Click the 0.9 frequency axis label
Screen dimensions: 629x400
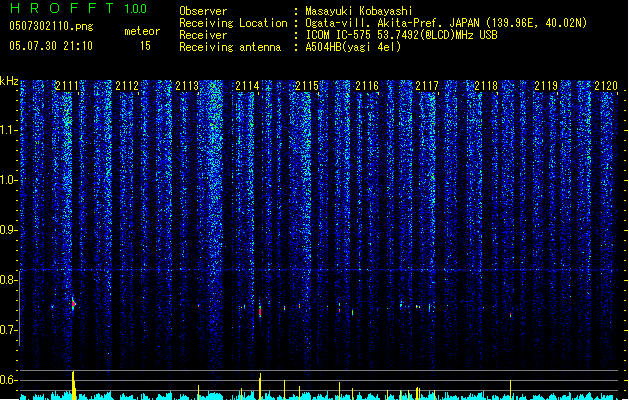(9, 230)
